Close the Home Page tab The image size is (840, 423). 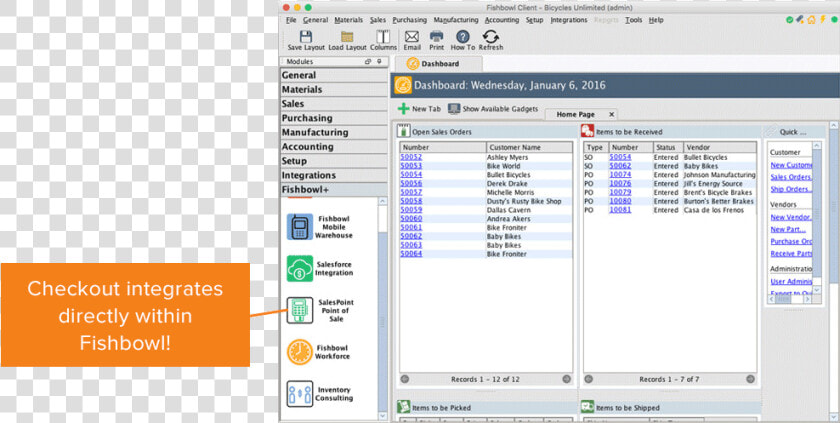[611, 115]
